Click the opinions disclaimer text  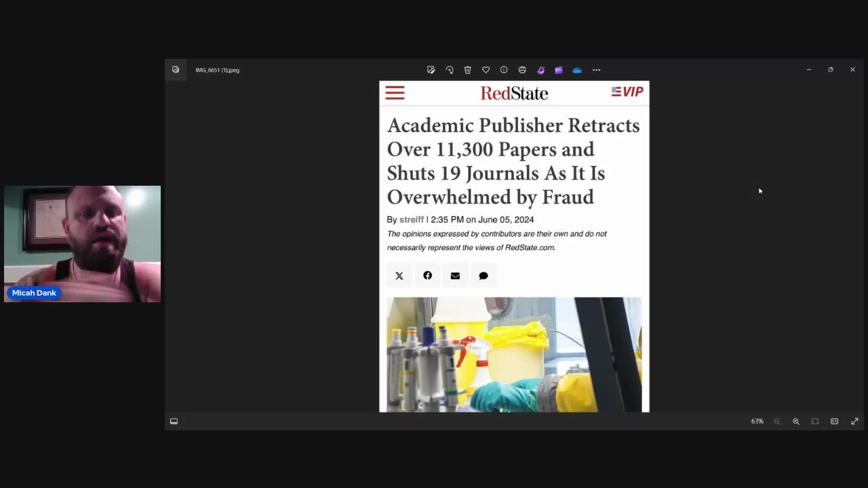496,241
